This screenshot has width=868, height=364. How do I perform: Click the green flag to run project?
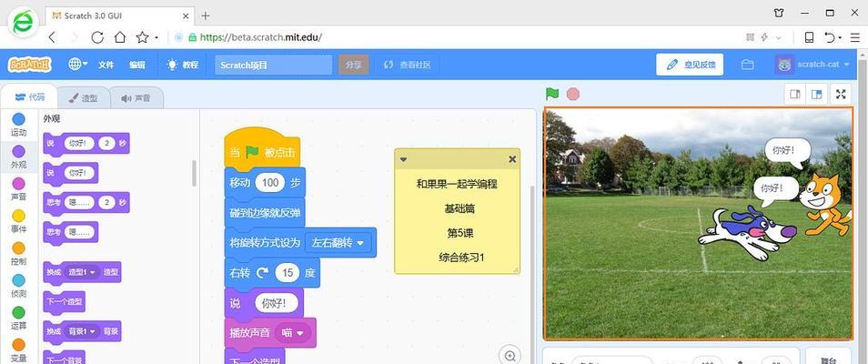click(x=552, y=94)
